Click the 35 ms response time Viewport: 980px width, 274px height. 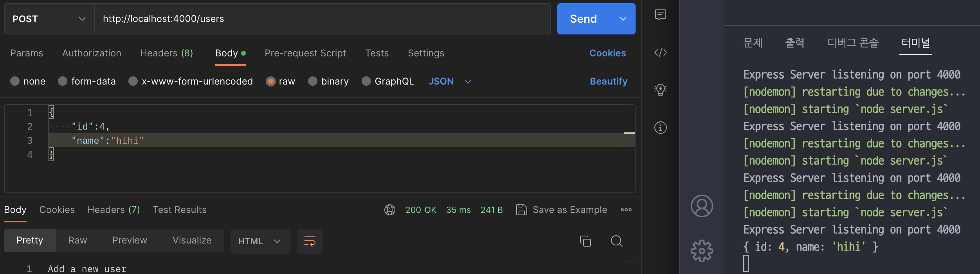click(458, 210)
